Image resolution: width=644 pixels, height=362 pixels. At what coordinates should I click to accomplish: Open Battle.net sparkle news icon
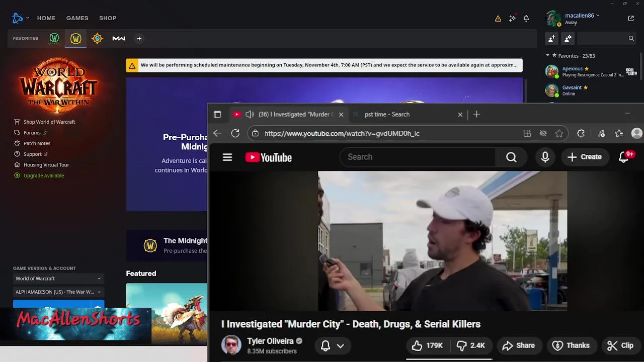coord(512,18)
